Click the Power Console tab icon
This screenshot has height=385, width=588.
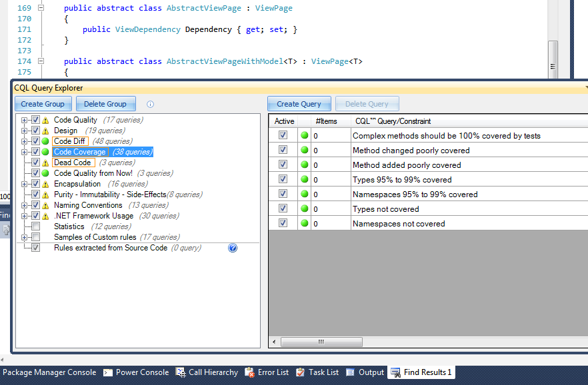[x=108, y=372]
